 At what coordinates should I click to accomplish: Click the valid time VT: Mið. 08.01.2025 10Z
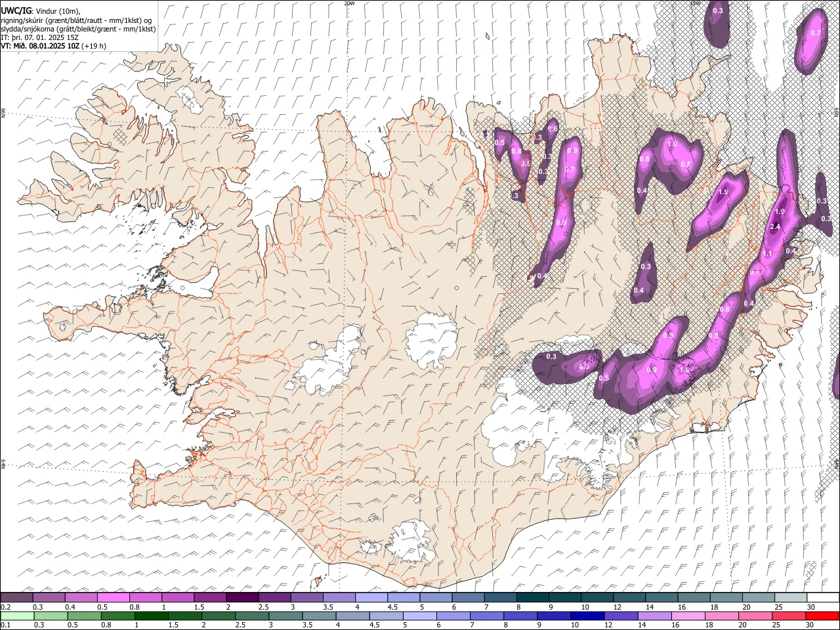pyautogui.click(x=39, y=46)
